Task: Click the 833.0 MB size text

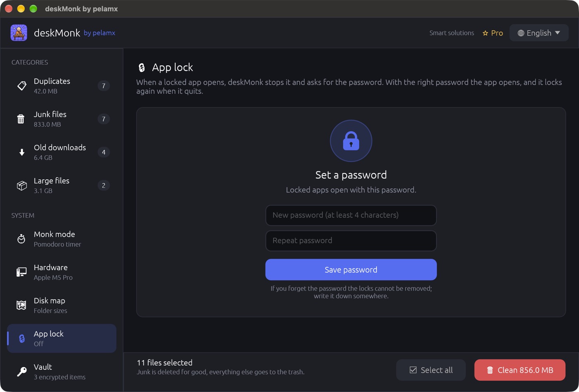Action: [47, 124]
